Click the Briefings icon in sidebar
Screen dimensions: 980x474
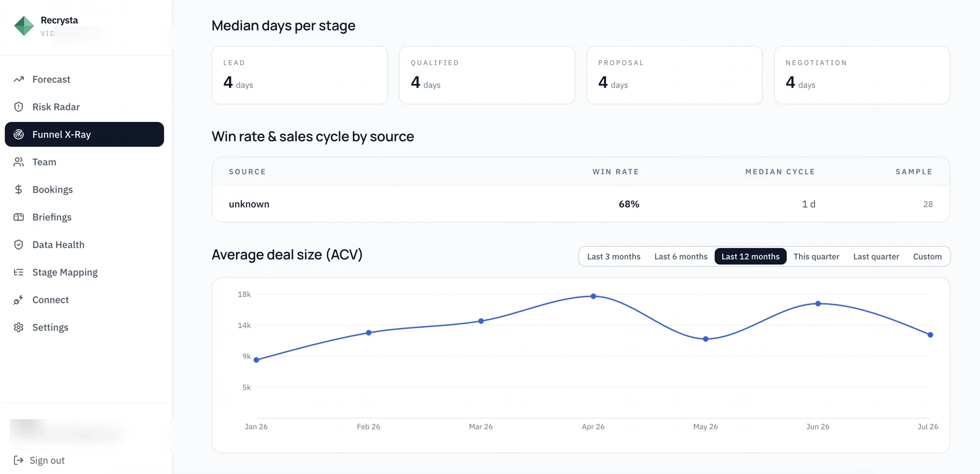[x=19, y=217]
